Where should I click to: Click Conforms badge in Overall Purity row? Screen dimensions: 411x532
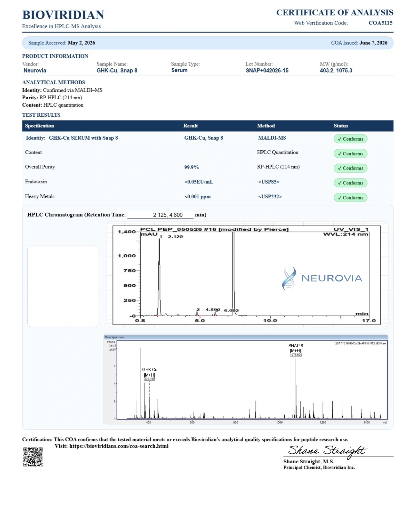(350, 168)
